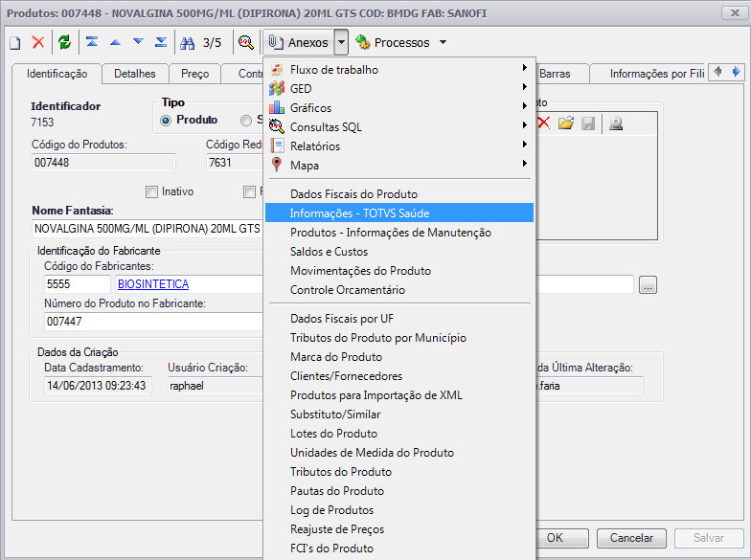
Task: Open Controle Orcamentário entry
Action: pyautogui.click(x=398, y=289)
